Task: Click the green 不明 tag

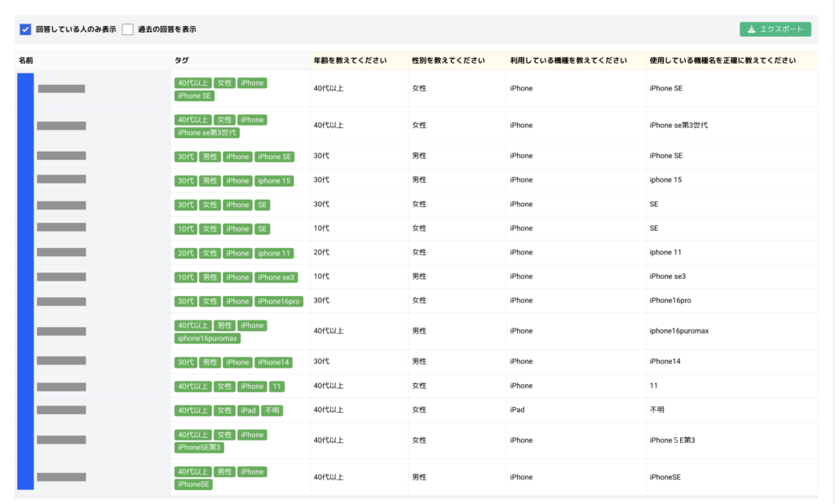Action: tap(272, 410)
